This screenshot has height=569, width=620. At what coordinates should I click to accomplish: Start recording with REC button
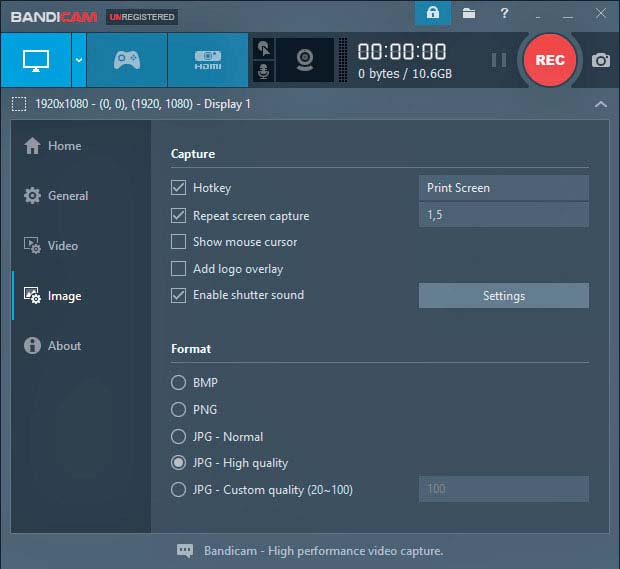click(550, 60)
